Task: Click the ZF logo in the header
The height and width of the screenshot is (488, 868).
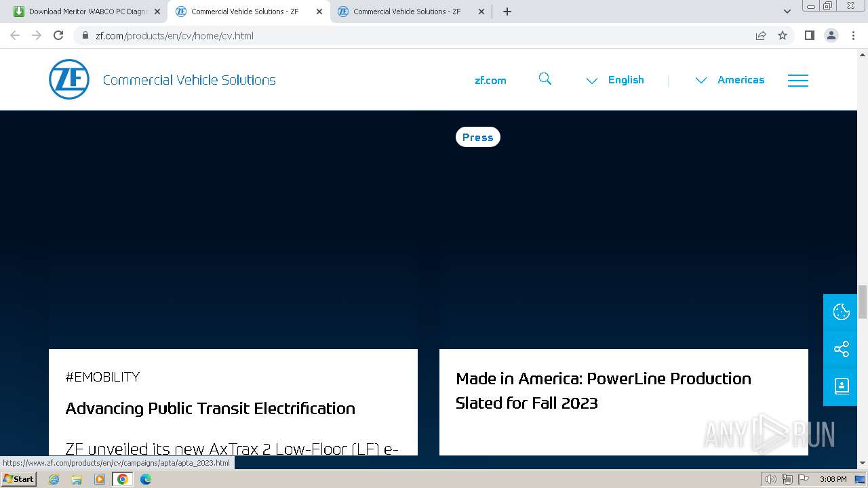Action: pyautogui.click(x=69, y=79)
